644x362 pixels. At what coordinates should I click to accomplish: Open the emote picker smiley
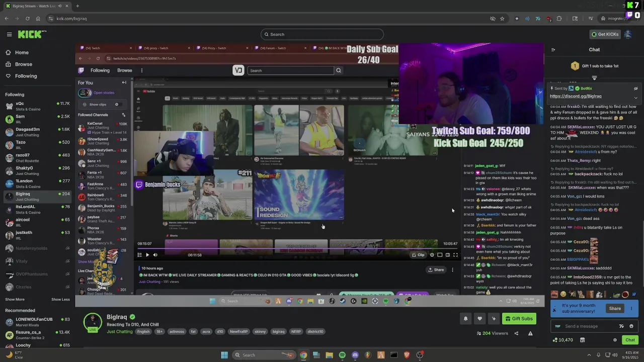coord(631,326)
